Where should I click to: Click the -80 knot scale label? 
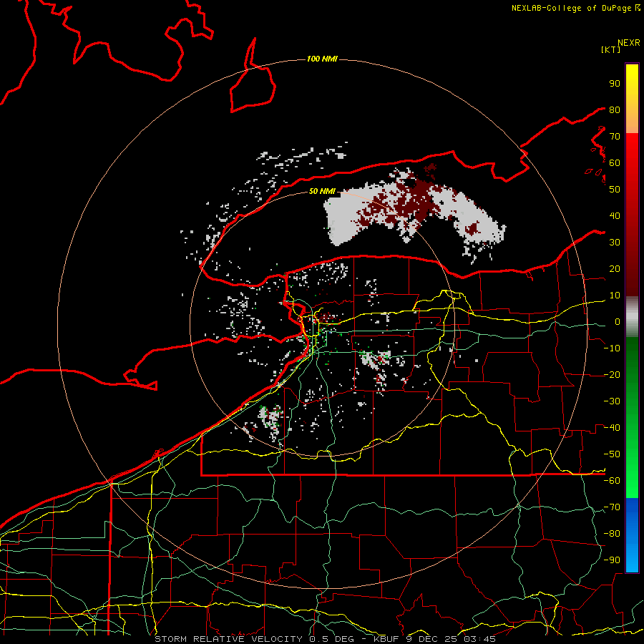pos(612,534)
